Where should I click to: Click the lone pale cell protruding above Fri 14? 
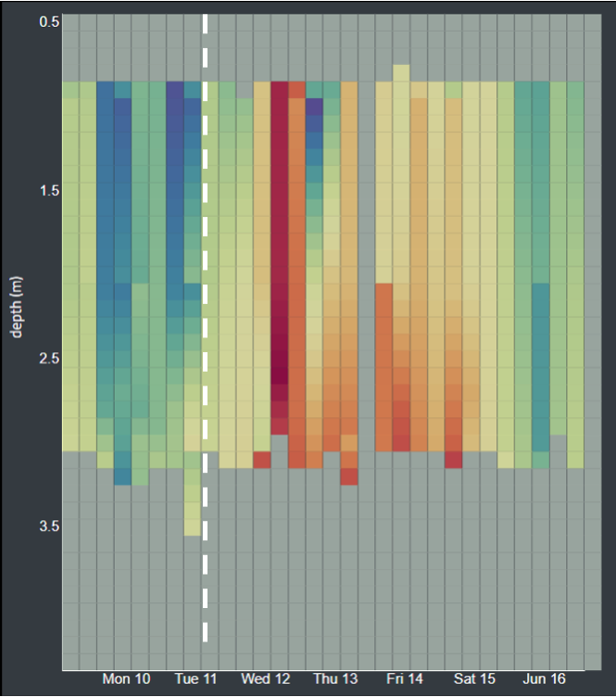(x=401, y=72)
